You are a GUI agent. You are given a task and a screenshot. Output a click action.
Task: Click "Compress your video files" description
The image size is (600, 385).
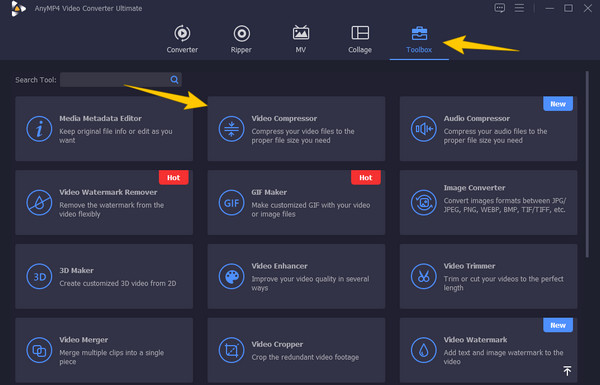coord(303,136)
